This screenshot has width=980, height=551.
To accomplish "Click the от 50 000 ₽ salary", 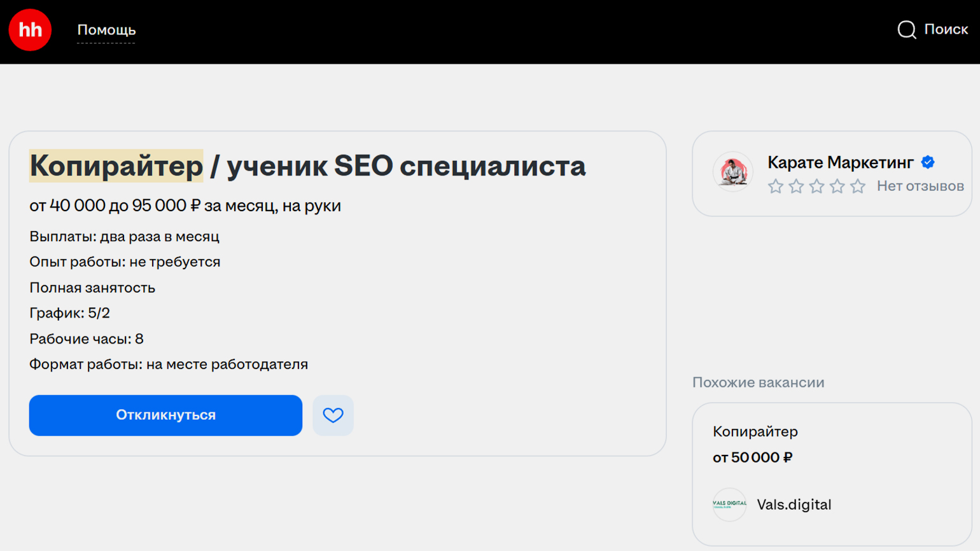I will click(752, 457).
